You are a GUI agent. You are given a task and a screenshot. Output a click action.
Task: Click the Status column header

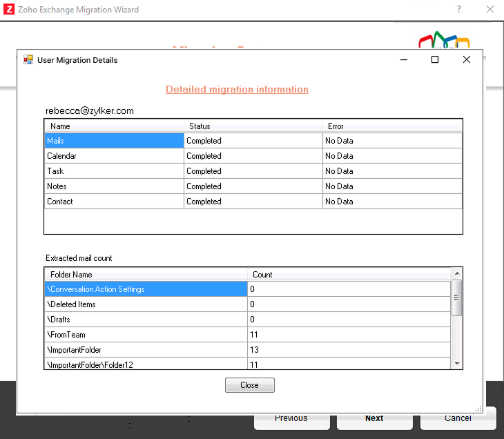point(253,126)
